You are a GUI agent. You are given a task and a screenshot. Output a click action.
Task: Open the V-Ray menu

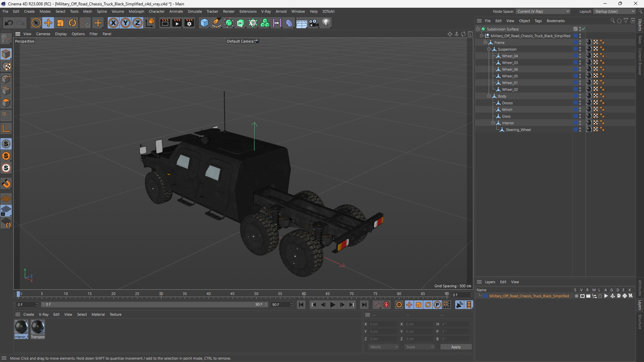266,11
